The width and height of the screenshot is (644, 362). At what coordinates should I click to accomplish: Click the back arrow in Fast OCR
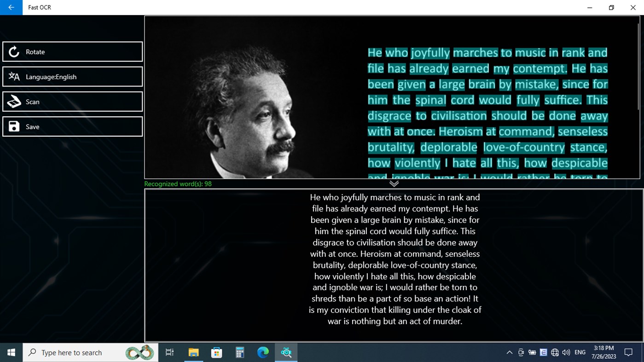[11, 7]
